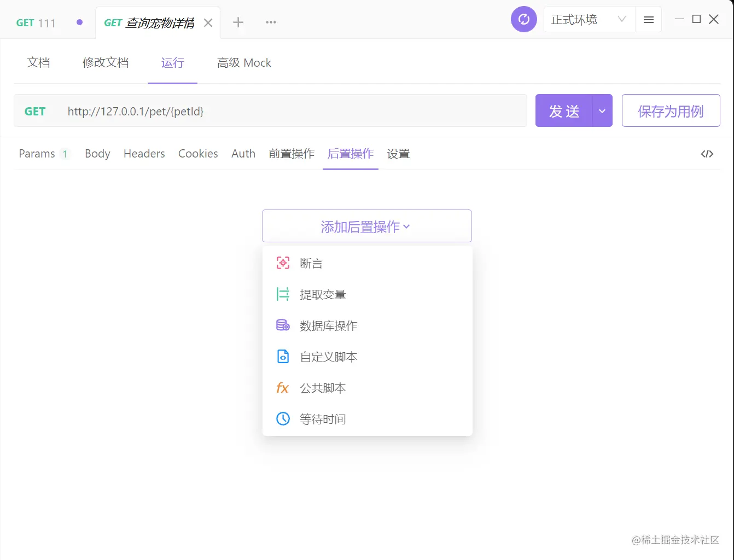
Task: Open the 文档 tab
Action: click(38, 62)
